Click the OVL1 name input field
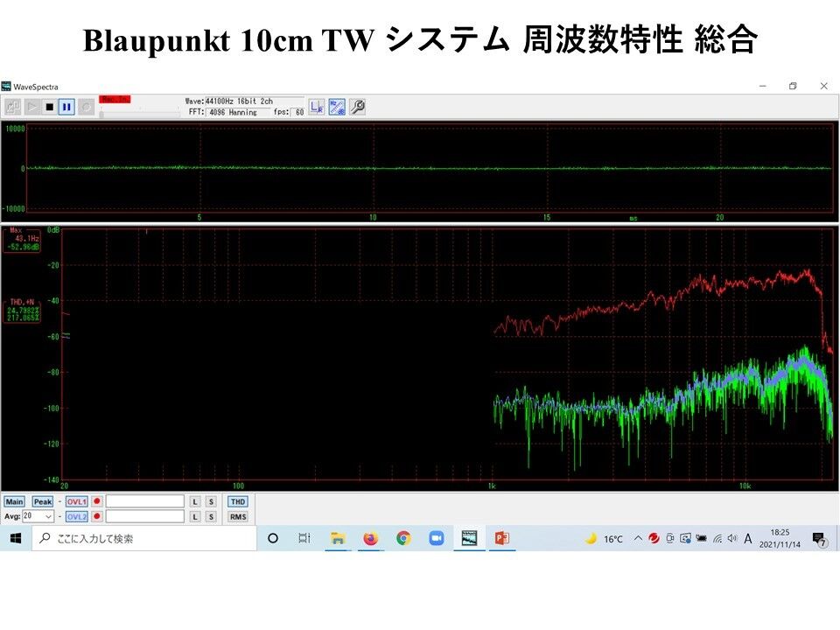This screenshot has width=840, height=630. point(144,501)
